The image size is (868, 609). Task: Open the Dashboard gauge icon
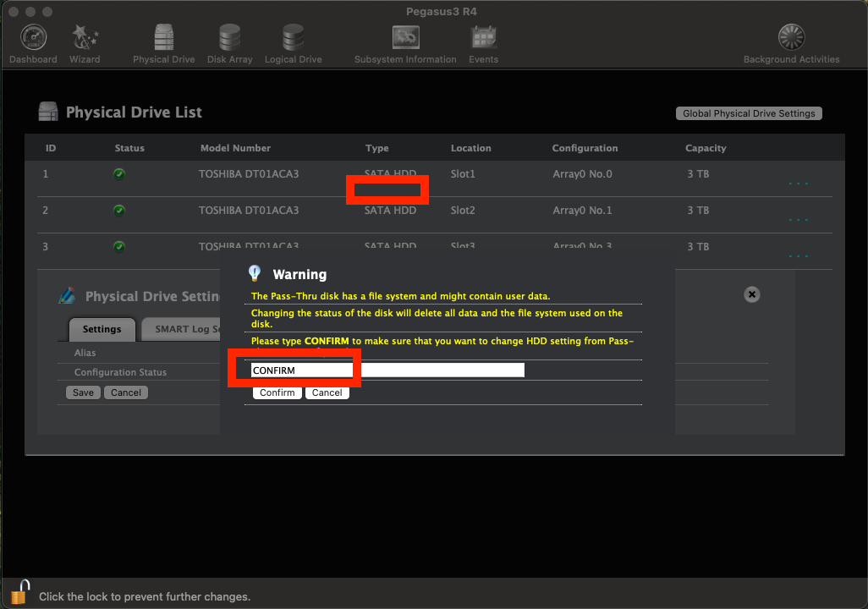click(33, 38)
